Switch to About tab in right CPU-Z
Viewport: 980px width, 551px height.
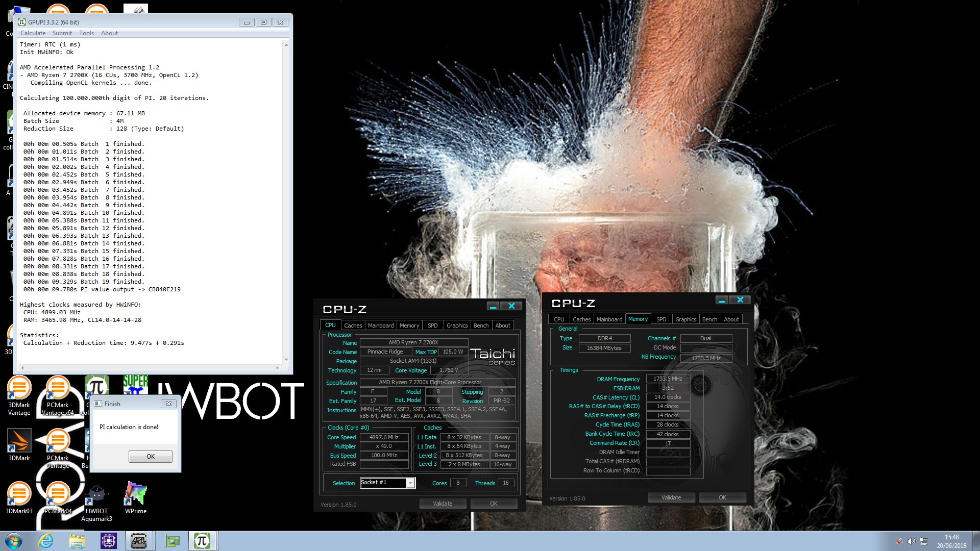coord(731,319)
